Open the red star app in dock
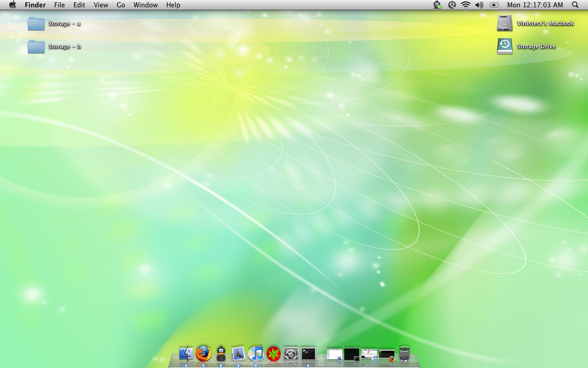 click(273, 354)
